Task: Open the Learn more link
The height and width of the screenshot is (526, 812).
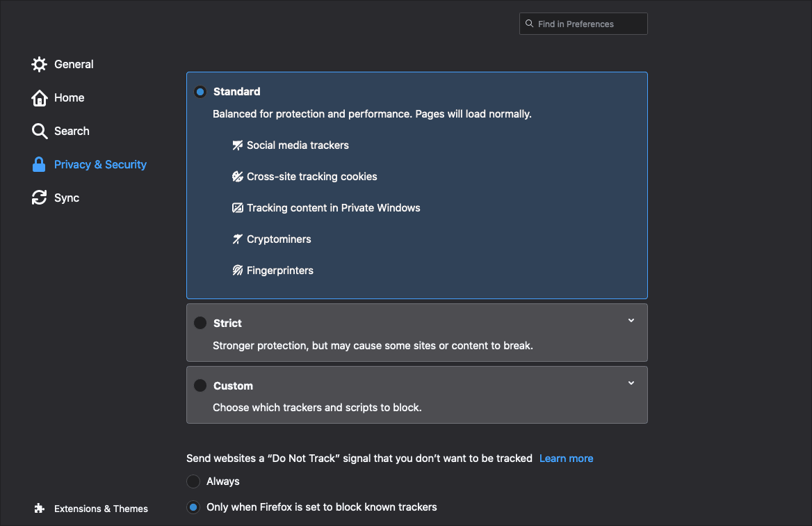Action: click(x=566, y=459)
